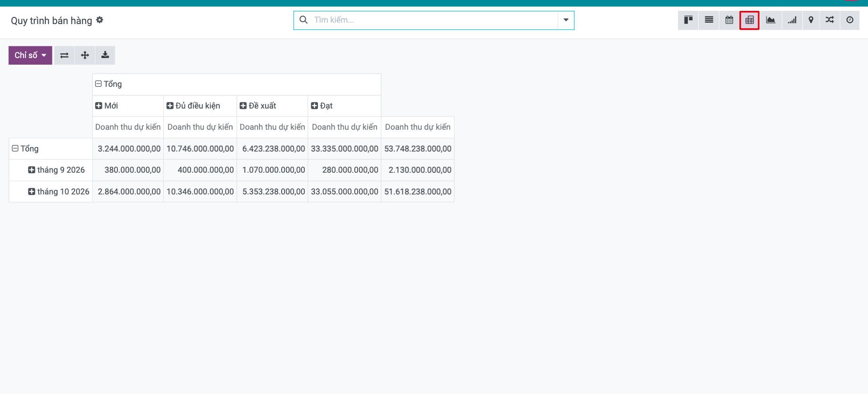The width and height of the screenshot is (868, 394).
Task: Open the Chỉ số measures dropdown
Action: tap(30, 55)
